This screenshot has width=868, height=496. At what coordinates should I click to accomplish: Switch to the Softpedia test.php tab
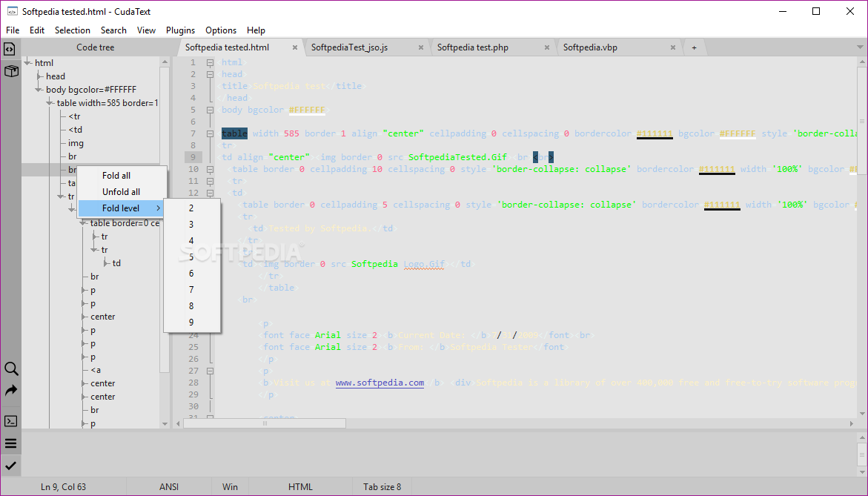473,47
